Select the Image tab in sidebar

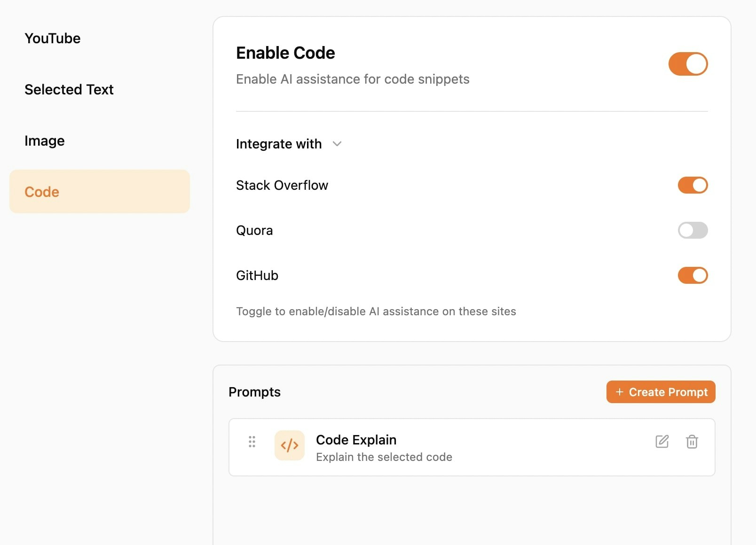tap(44, 140)
